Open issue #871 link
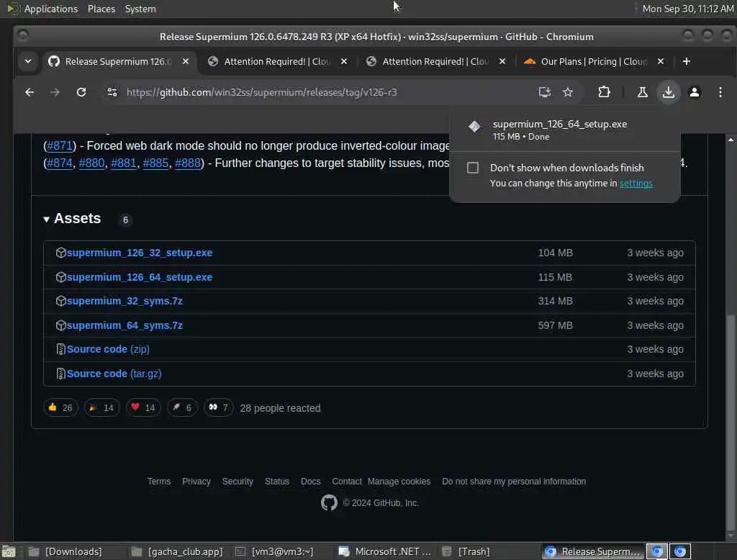Screen dimensions: 737x560 [x=60, y=146]
